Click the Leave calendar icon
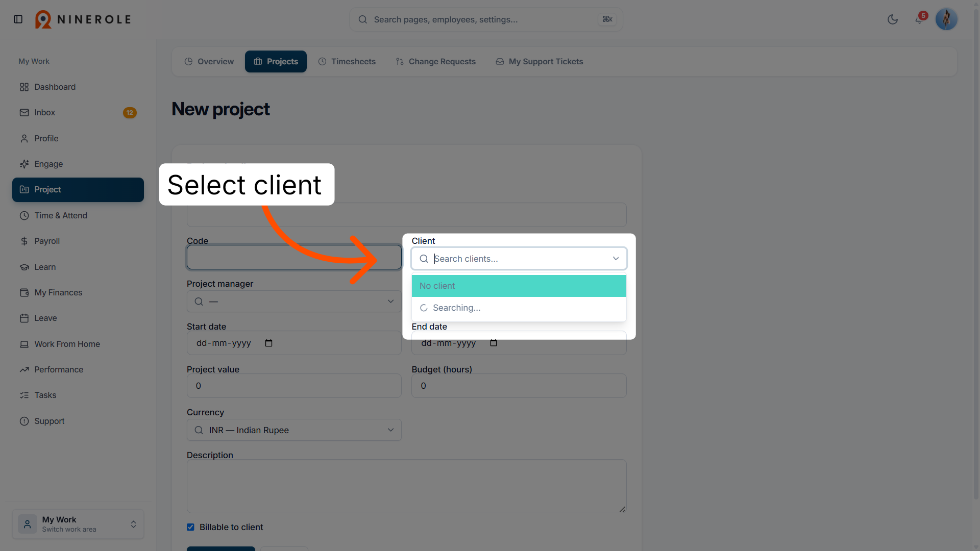Screen dimensions: 980x551 tap(24, 318)
